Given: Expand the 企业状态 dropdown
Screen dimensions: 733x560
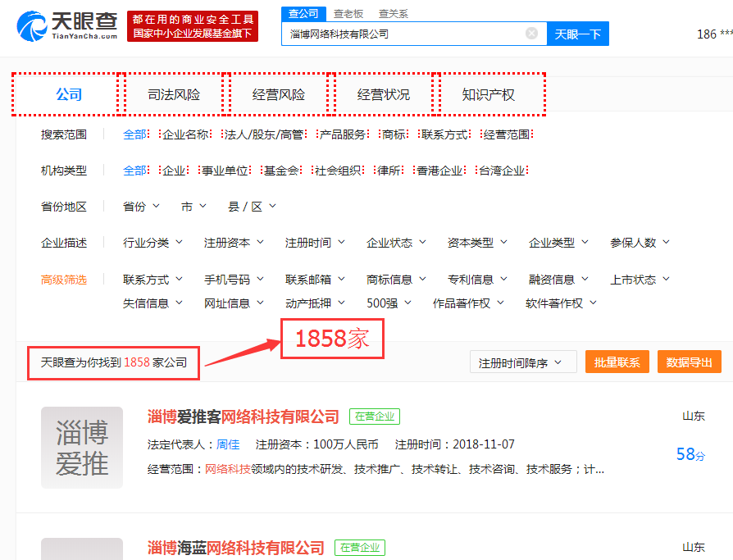Looking at the screenshot, I should coord(396,243).
